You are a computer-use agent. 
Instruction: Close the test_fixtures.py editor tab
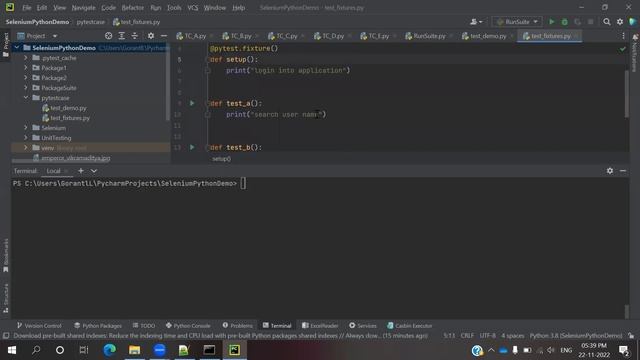click(576, 36)
